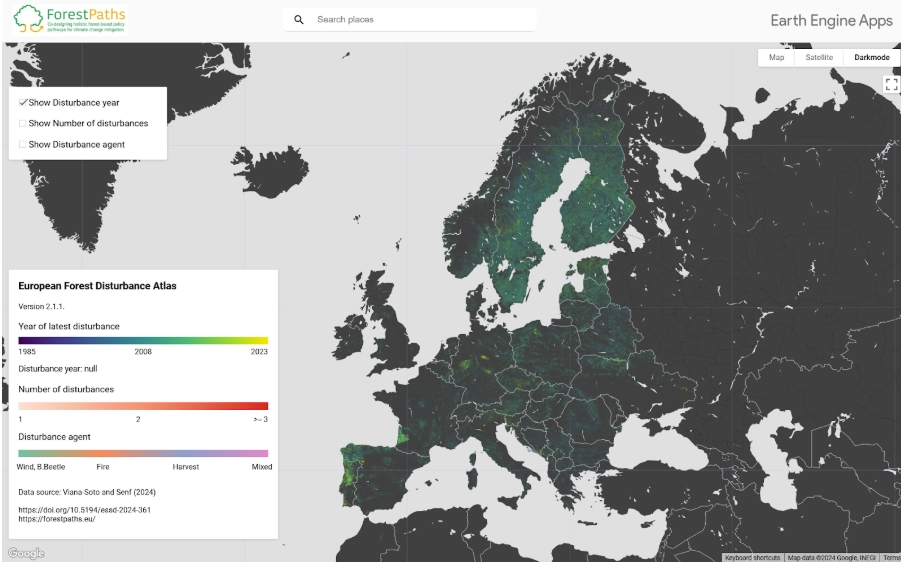The width and height of the screenshot is (901, 563).
Task: Click the Google logo on map
Action: coord(26,553)
